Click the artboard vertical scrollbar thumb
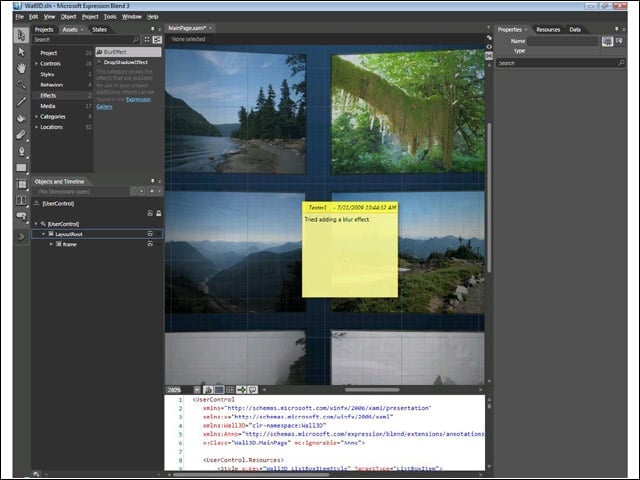The image size is (640, 480). (x=489, y=198)
